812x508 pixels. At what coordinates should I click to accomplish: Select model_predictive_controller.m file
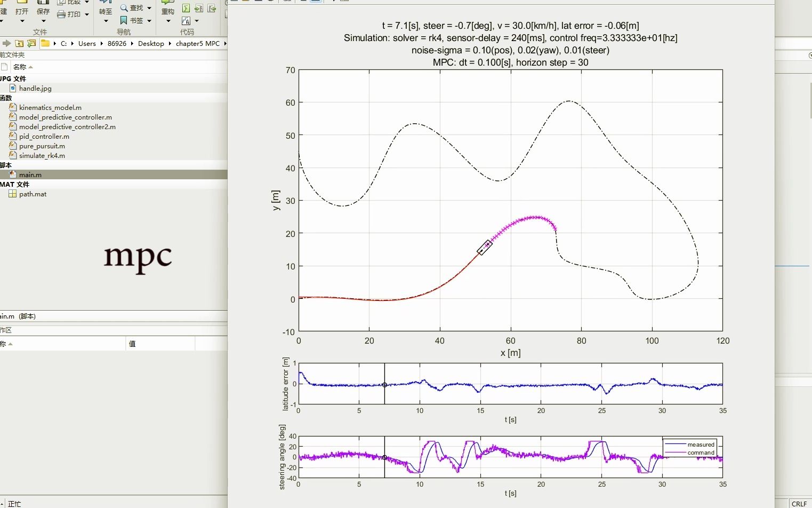pos(66,117)
